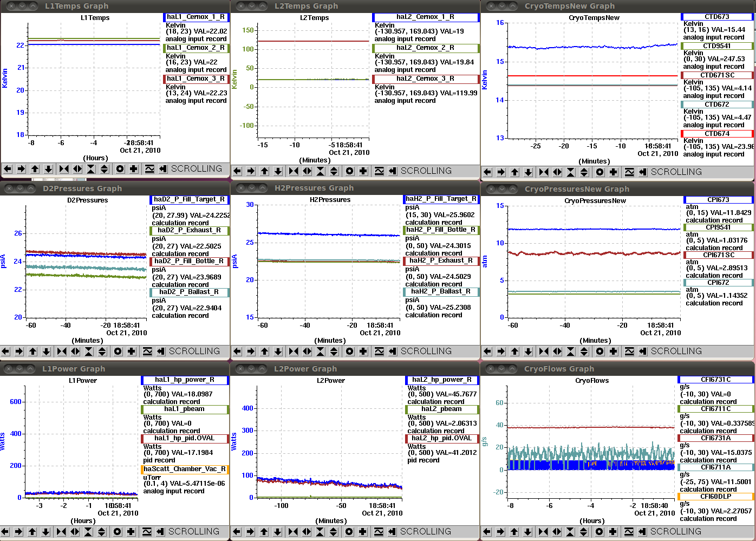The width and height of the screenshot is (756, 541).
Task: Select haL1_Cernox_1_R blue legend label
Action: (196, 17)
